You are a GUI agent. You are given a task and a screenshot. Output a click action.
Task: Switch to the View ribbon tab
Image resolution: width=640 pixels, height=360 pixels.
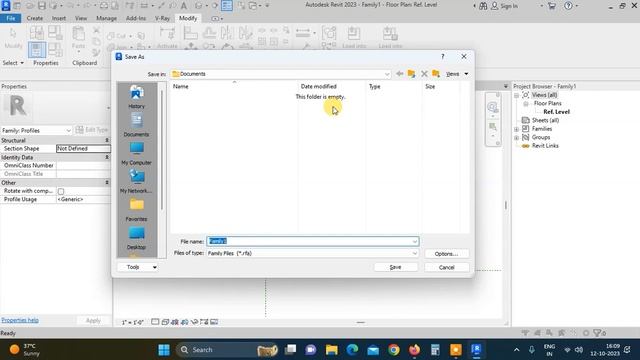point(81,18)
